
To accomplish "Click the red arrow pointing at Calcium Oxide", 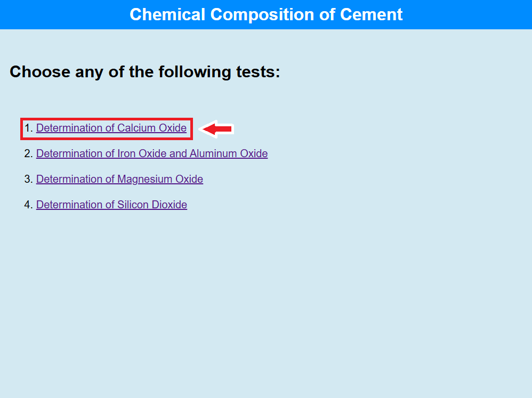I will pos(217,128).
